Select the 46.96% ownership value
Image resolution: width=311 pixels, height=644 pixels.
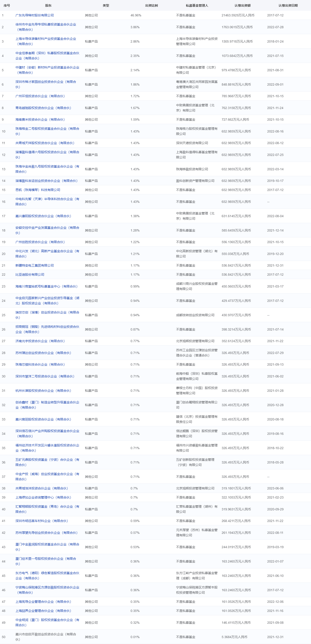(136, 15)
